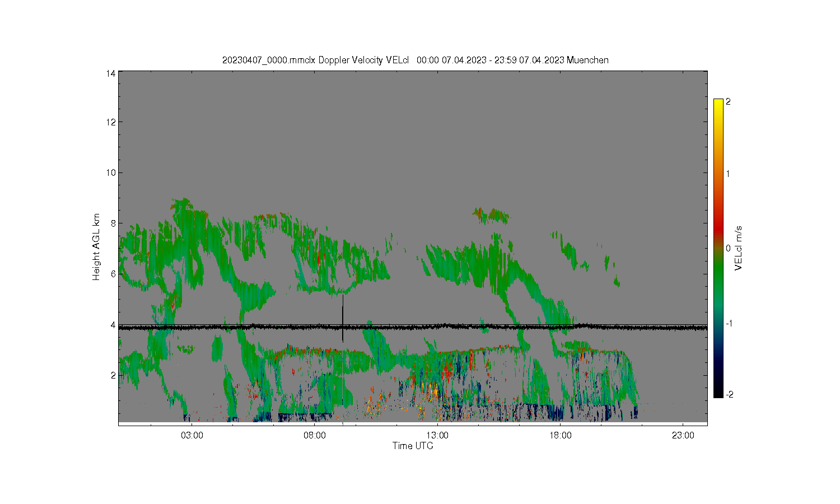This screenshot has height=504, width=840.
Task: Click the black vertical spike near 09:00
Action: (x=343, y=318)
